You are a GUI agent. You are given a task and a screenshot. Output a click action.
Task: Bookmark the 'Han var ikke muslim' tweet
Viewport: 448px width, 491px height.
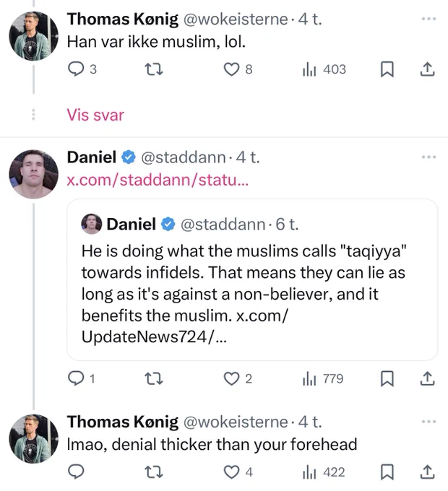point(387,69)
